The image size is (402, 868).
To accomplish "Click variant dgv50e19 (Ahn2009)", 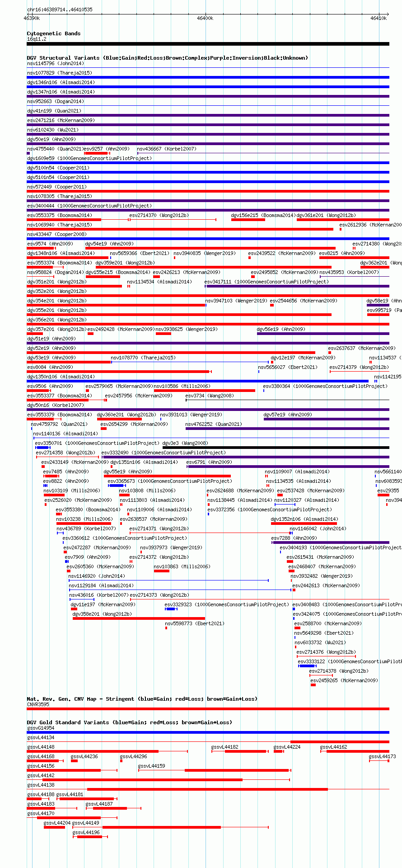I will pyautogui.click(x=51, y=139).
